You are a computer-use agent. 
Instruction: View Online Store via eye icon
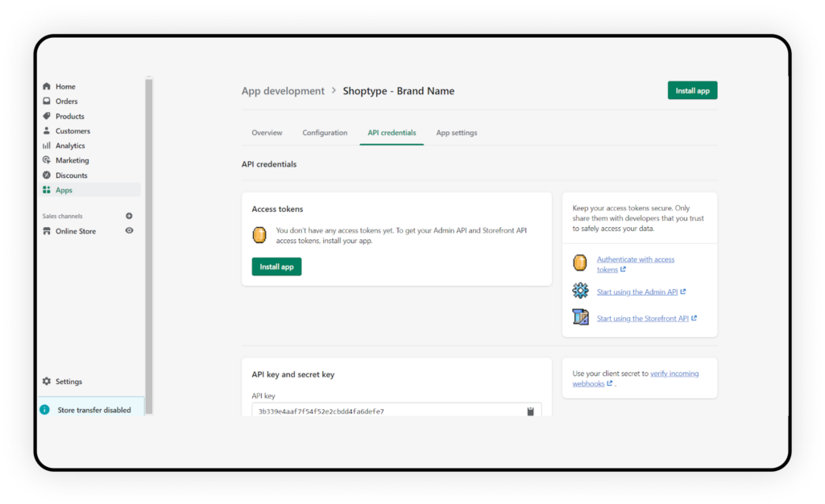coord(129,231)
